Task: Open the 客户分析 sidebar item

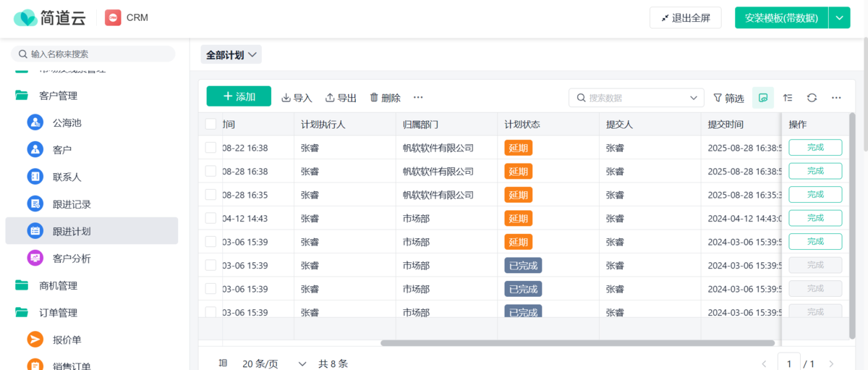Action: [72, 258]
